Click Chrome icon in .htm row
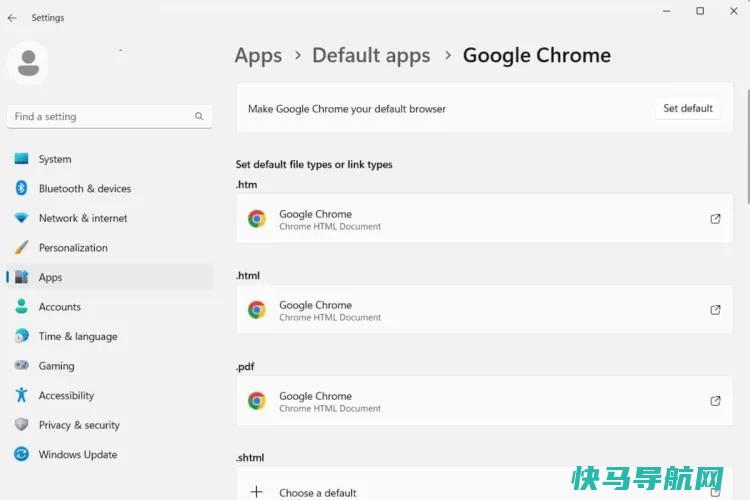 [257, 219]
